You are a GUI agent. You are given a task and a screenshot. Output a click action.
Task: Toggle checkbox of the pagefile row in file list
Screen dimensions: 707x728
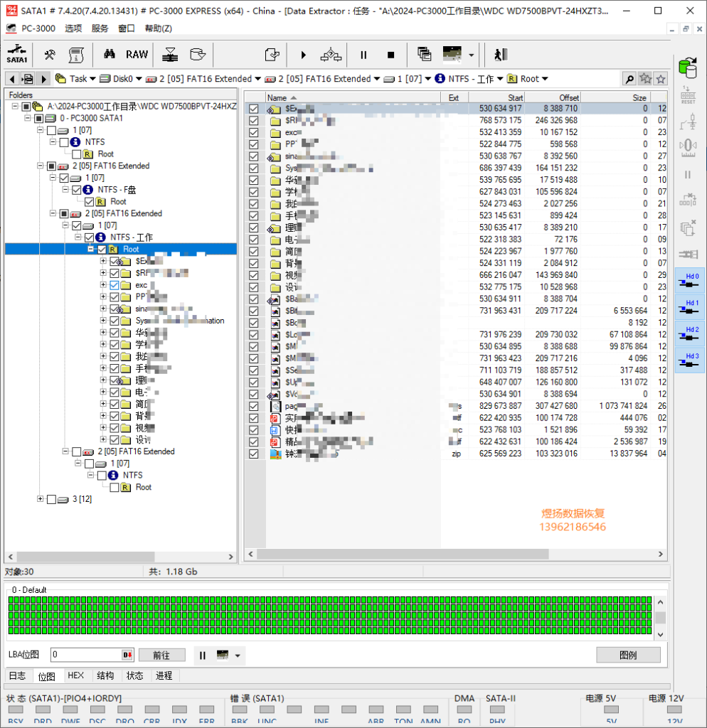254,406
